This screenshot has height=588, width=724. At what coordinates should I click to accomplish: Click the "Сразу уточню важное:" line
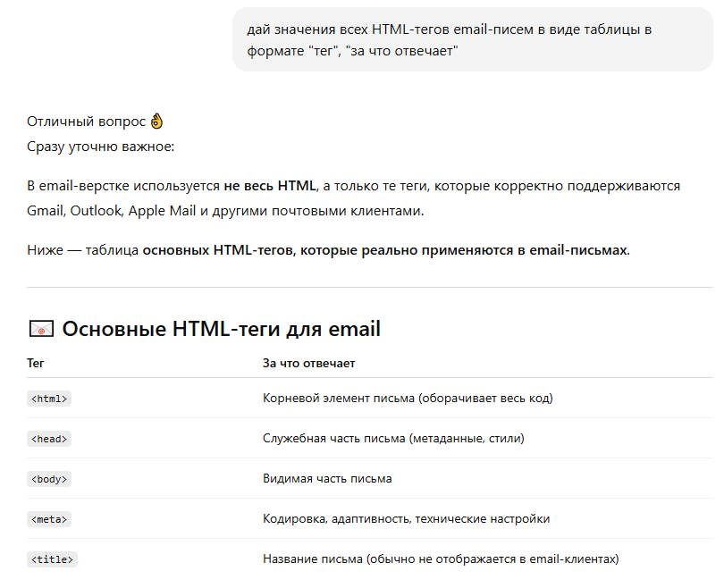point(101,147)
